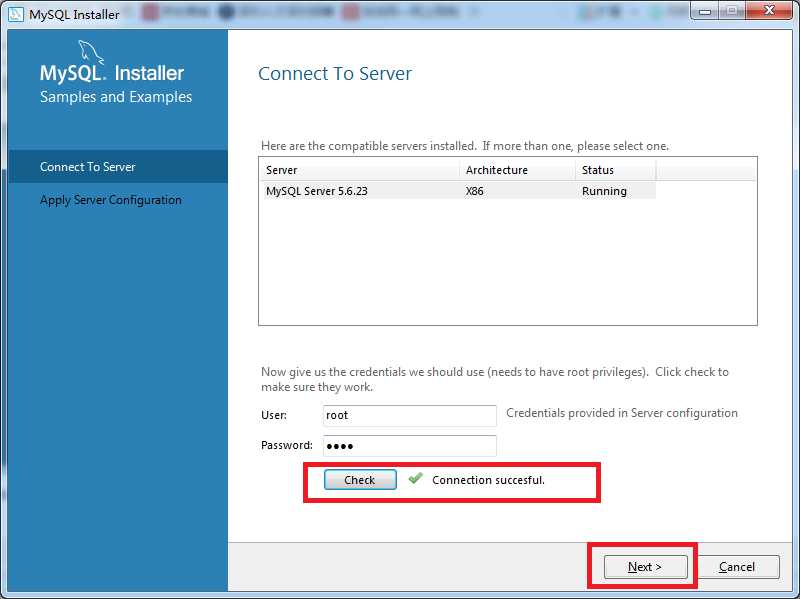Cancel the installer wizard
This screenshot has width=800, height=599.
(737, 566)
